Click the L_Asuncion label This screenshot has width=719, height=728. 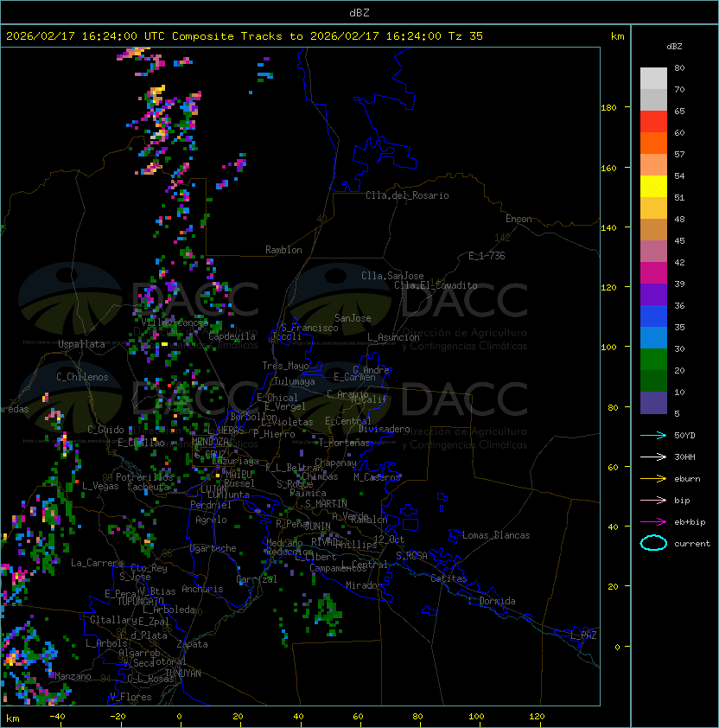point(393,337)
